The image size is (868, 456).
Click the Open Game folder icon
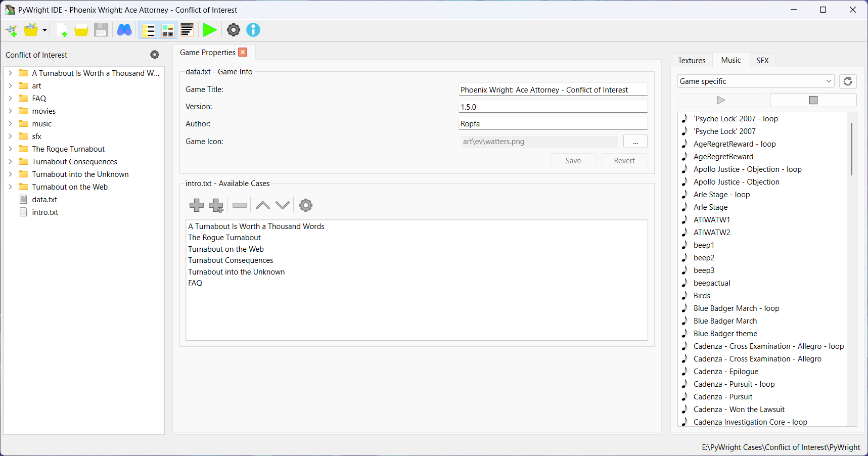31,30
